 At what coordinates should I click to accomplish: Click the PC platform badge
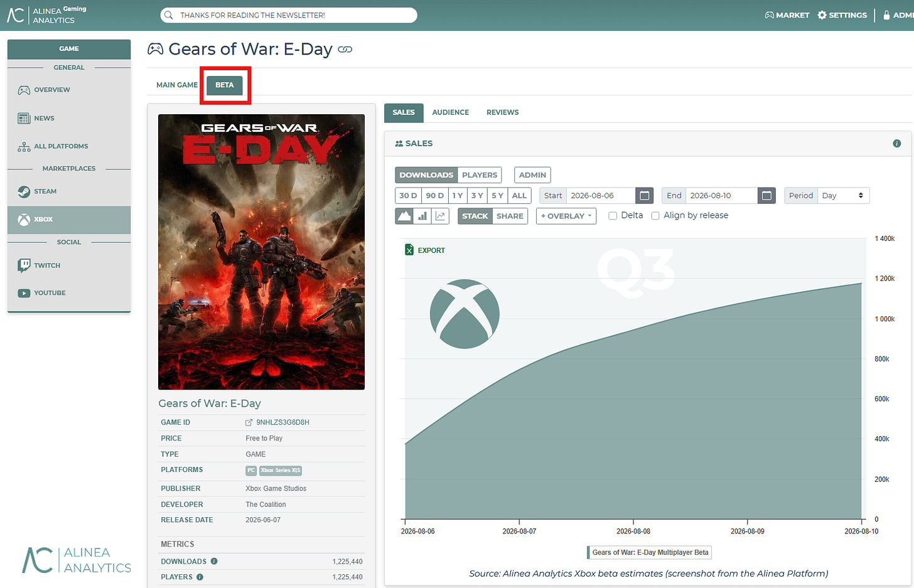(251, 471)
